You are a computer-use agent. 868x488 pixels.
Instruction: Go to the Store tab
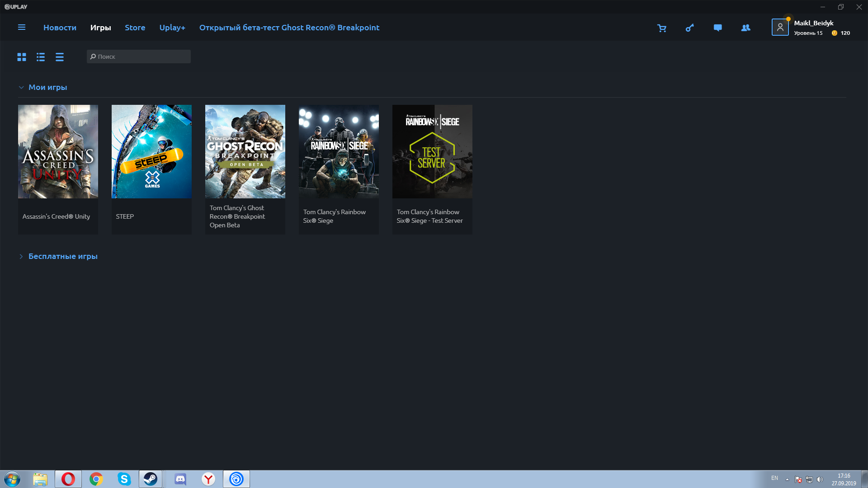click(135, 28)
